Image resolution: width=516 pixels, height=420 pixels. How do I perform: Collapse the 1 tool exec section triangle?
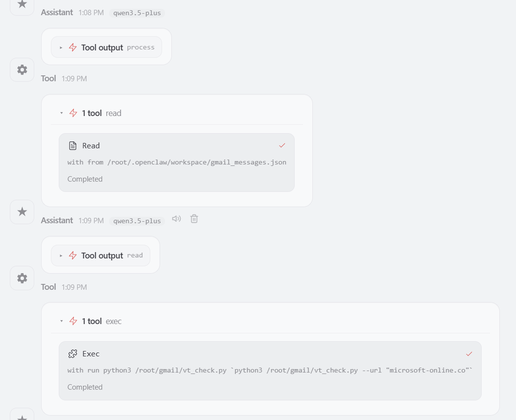pyautogui.click(x=61, y=321)
